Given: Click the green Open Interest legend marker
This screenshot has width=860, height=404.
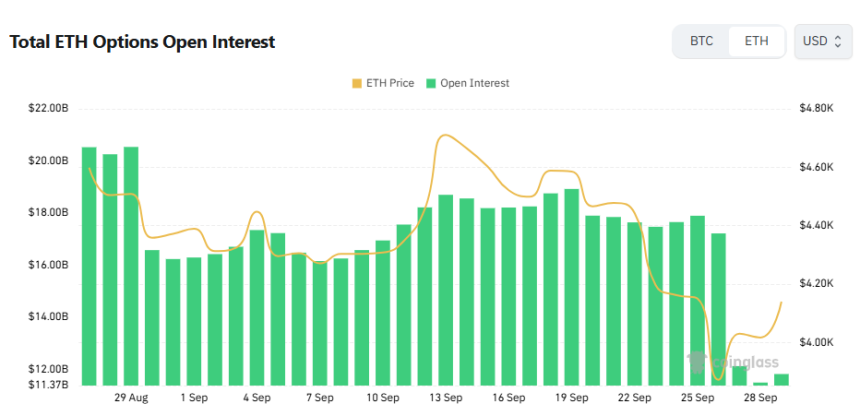Looking at the screenshot, I should 432,83.
